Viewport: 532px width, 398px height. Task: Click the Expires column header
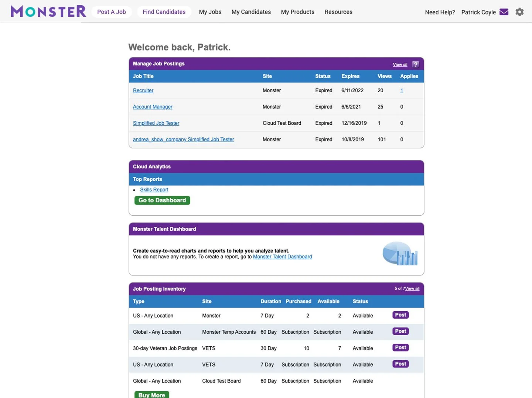pyautogui.click(x=350, y=76)
